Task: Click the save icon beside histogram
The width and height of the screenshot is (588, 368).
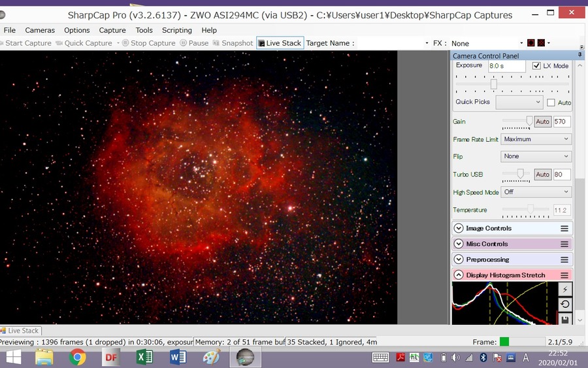Action: [x=564, y=319]
